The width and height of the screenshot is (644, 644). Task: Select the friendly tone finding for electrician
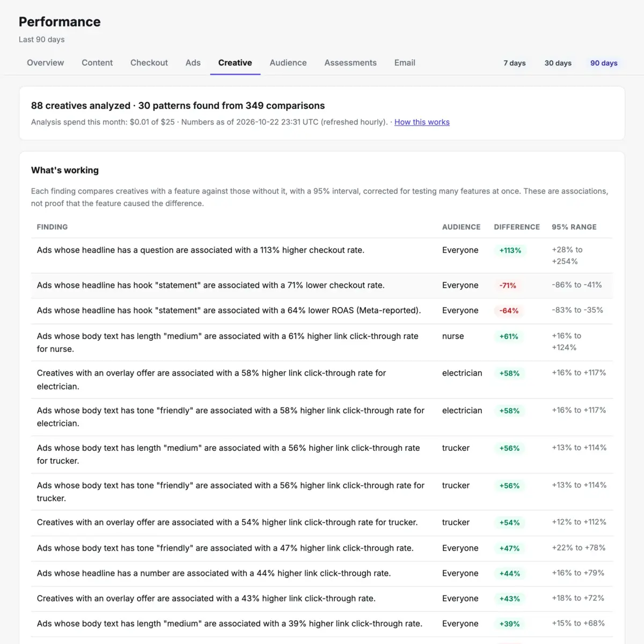pos(322,417)
